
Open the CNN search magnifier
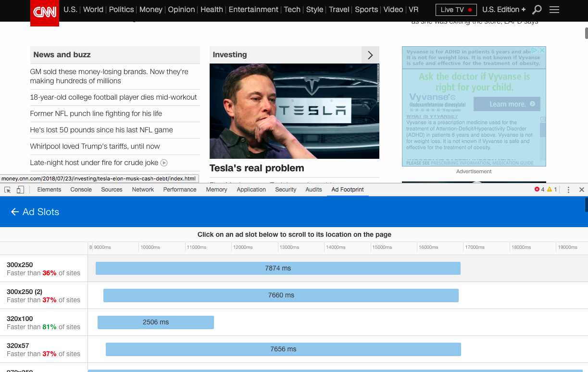click(537, 10)
